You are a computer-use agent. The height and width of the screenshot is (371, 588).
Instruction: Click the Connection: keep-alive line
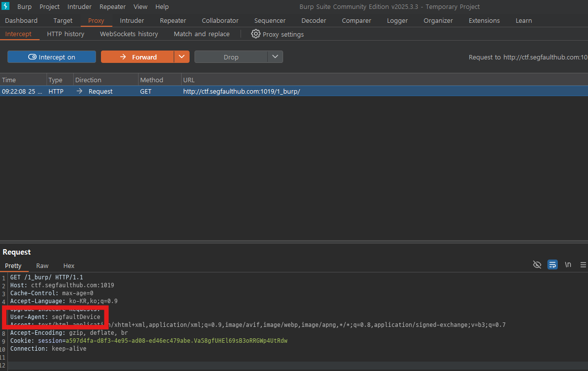pos(49,349)
